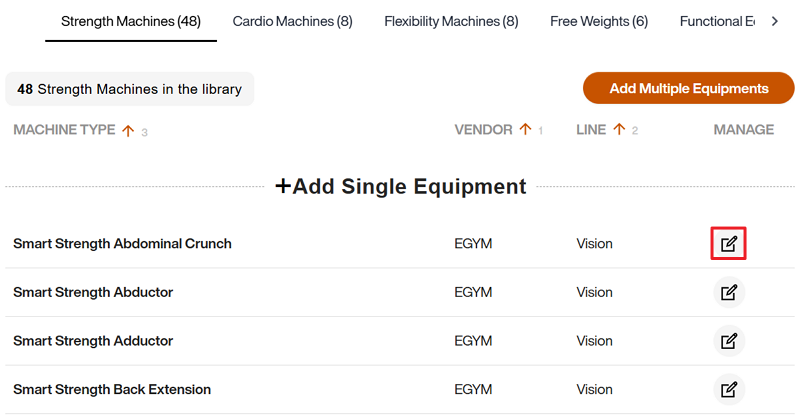Image resolution: width=800 pixels, height=417 pixels.
Task: Select Smart Strength Abdominal Crunch row name
Action: pyautogui.click(x=122, y=243)
